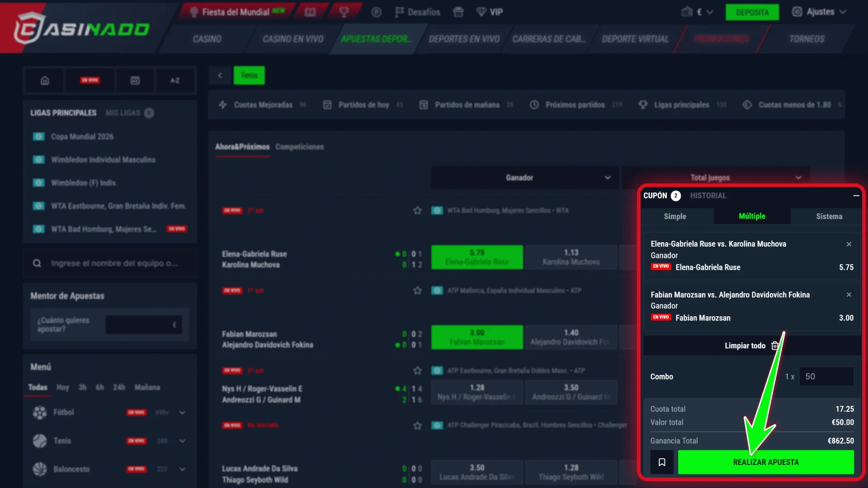The image size is (868, 488).
Task: Open the VIP diamond section
Action: [x=490, y=12]
